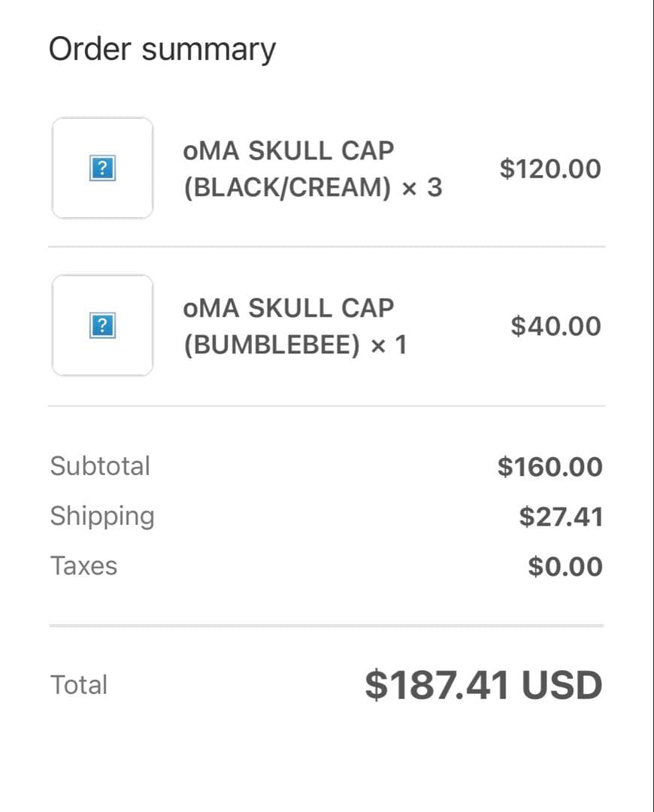Click the divider line above Total

pos(326,626)
